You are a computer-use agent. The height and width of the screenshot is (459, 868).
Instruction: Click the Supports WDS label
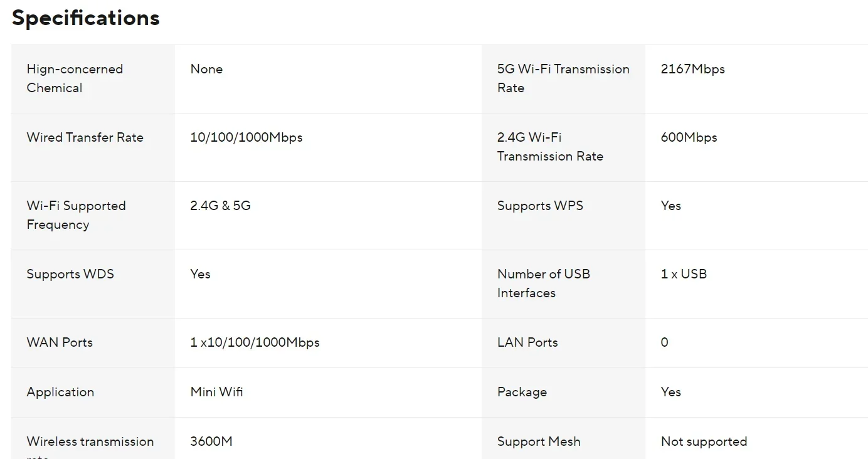70,274
